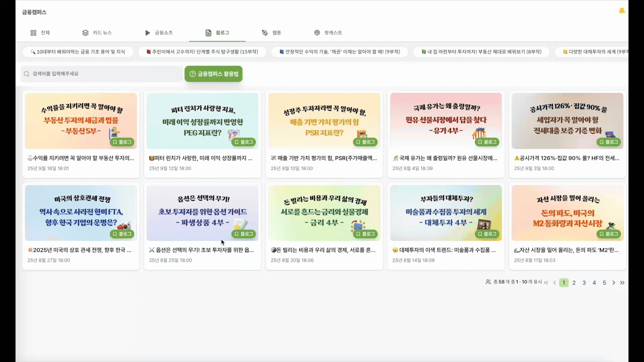Click the next page chevron
The width and height of the screenshot is (644, 362).
613,283
